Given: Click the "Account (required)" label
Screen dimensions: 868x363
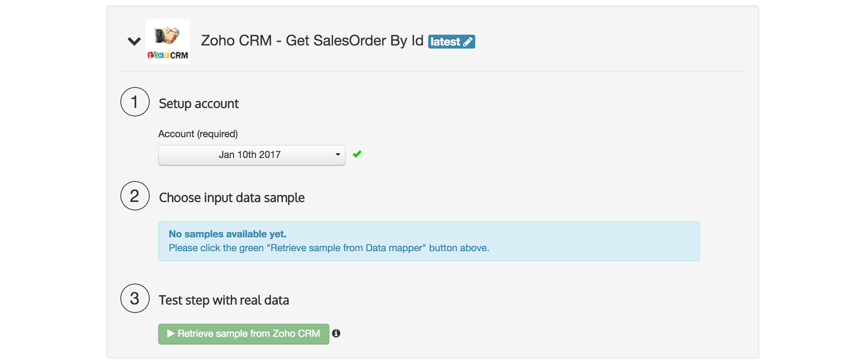Looking at the screenshot, I should coord(198,134).
